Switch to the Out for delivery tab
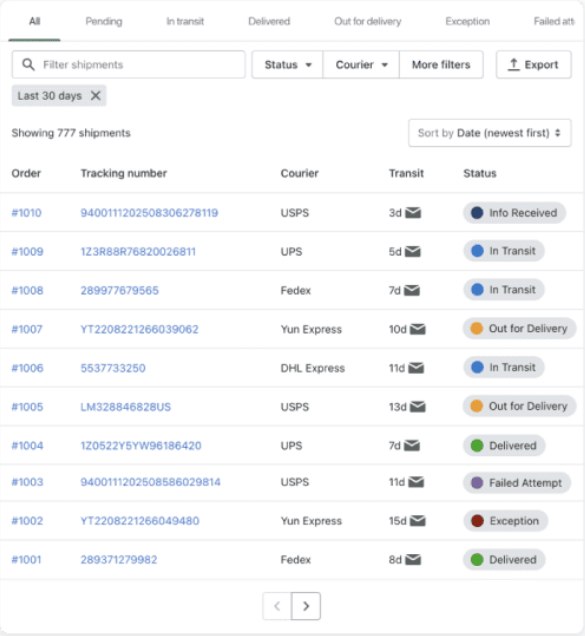This screenshot has height=636, width=585. pyautogui.click(x=368, y=21)
